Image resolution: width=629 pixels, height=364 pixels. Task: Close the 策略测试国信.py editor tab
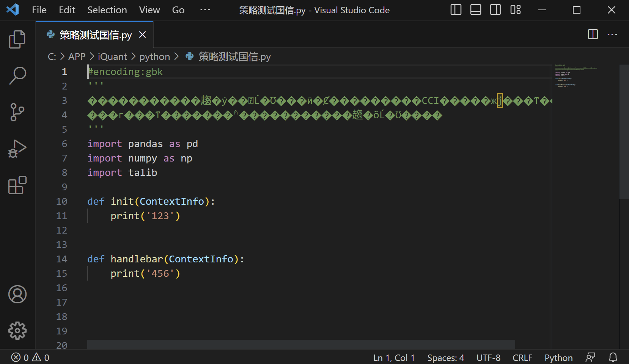point(143,35)
